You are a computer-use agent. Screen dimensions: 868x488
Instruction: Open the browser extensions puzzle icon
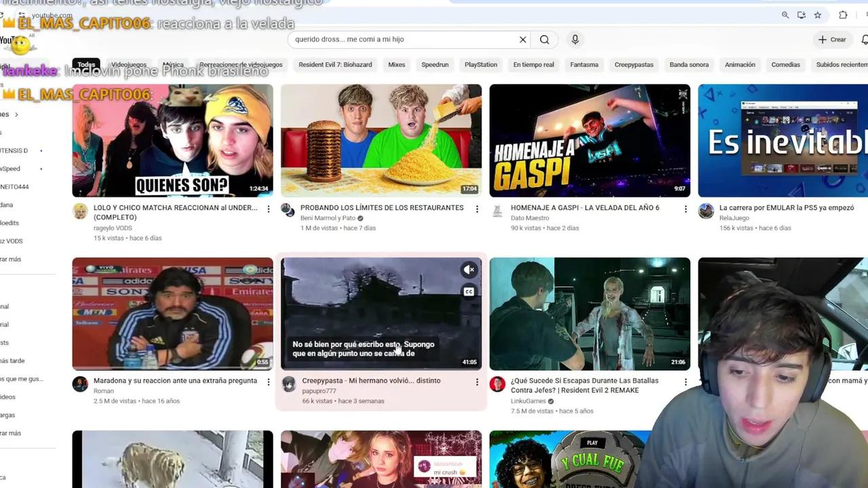click(843, 15)
